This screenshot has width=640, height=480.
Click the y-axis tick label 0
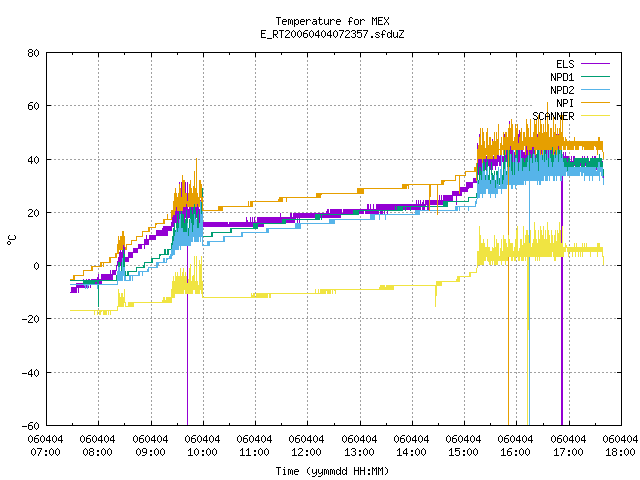37,266
